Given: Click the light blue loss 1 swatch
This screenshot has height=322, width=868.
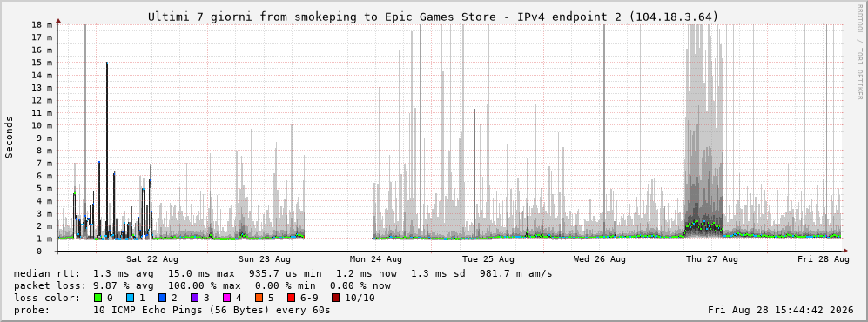Looking at the screenshot, I should pyautogui.click(x=130, y=298).
